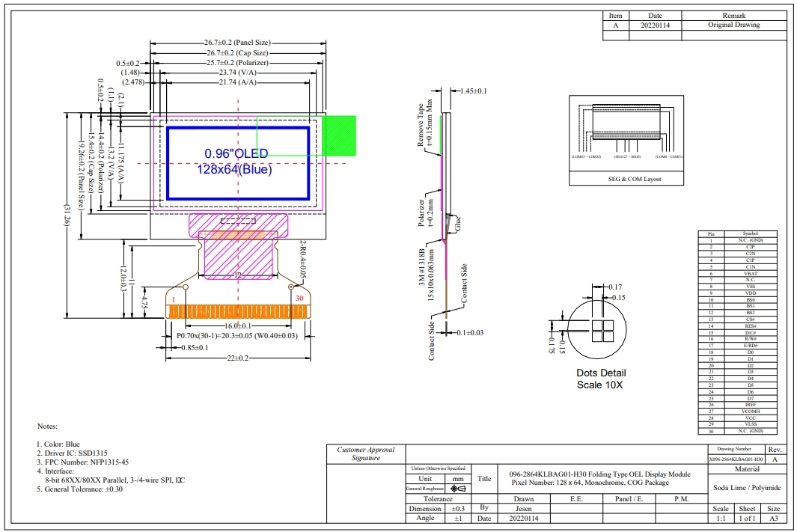Click the Original Drawing remark cell
Screen dimensions: 797x532
point(733,25)
